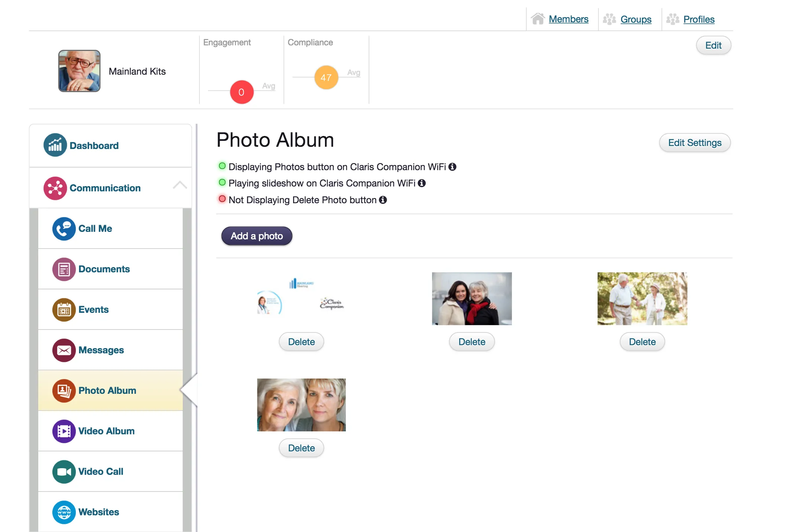The width and height of the screenshot is (786, 532).
Task: Click the Events calendar icon in sidebar
Action: click(64, 309)
